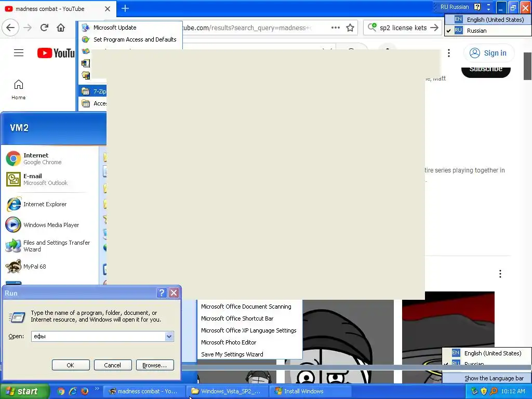This screenshot has height=399, width=532.
Task: Click the YouTube logo
Action: click(56, 53)
